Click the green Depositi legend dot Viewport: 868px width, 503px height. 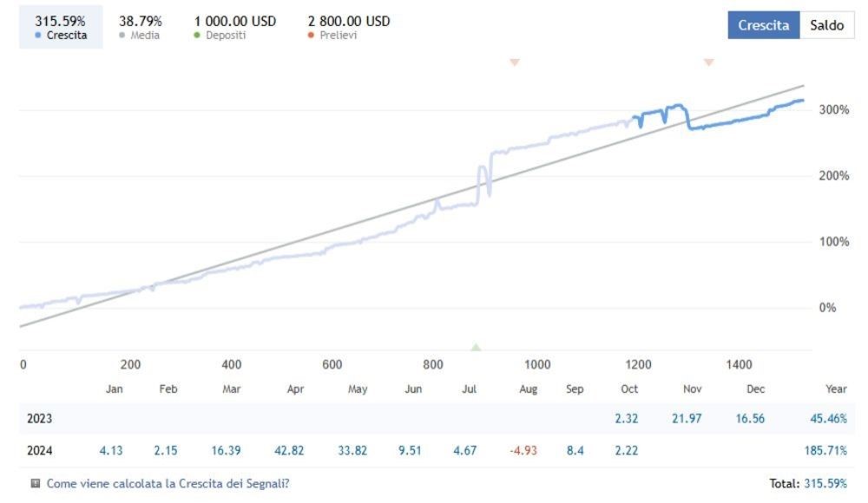pos(196,35)
